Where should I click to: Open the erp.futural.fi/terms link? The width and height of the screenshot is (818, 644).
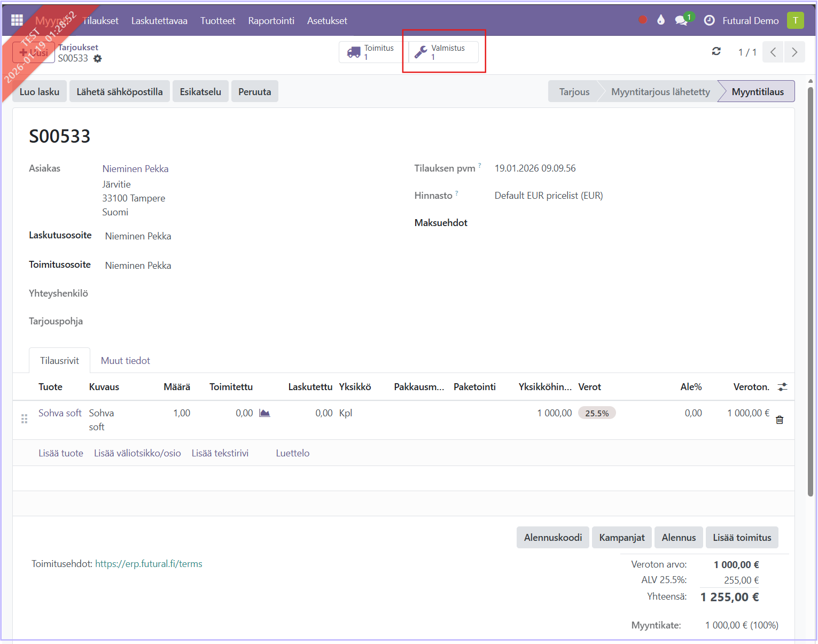pos(149,564)
